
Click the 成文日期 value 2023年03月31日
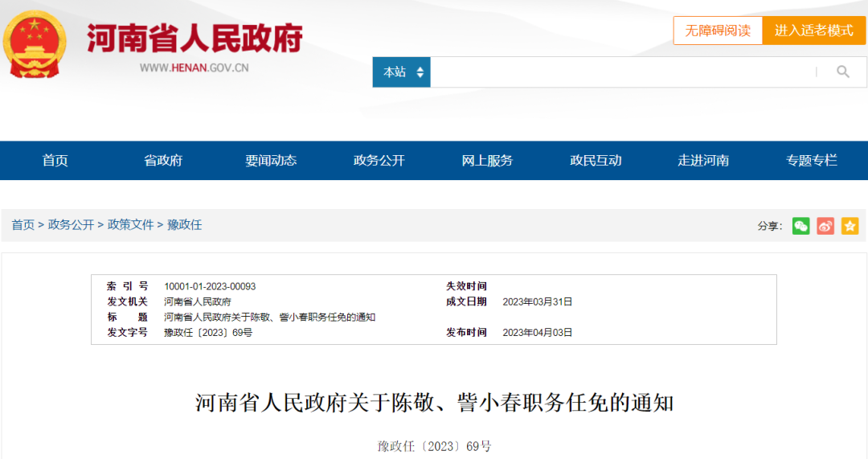coord(537,301)
